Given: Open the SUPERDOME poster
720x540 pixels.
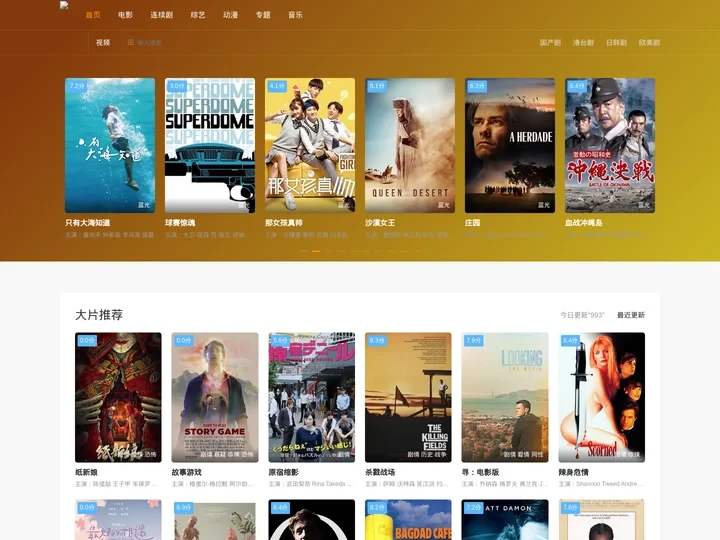Looking at the screenshot, I should [x=210, y=145].
